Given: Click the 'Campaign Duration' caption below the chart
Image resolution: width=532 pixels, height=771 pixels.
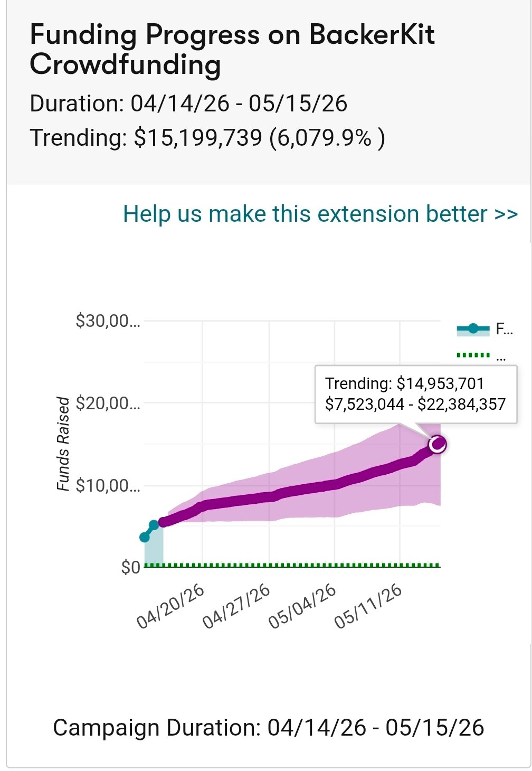Looking at the screenshot, I should pyautogui.click(x=268, y=728).
